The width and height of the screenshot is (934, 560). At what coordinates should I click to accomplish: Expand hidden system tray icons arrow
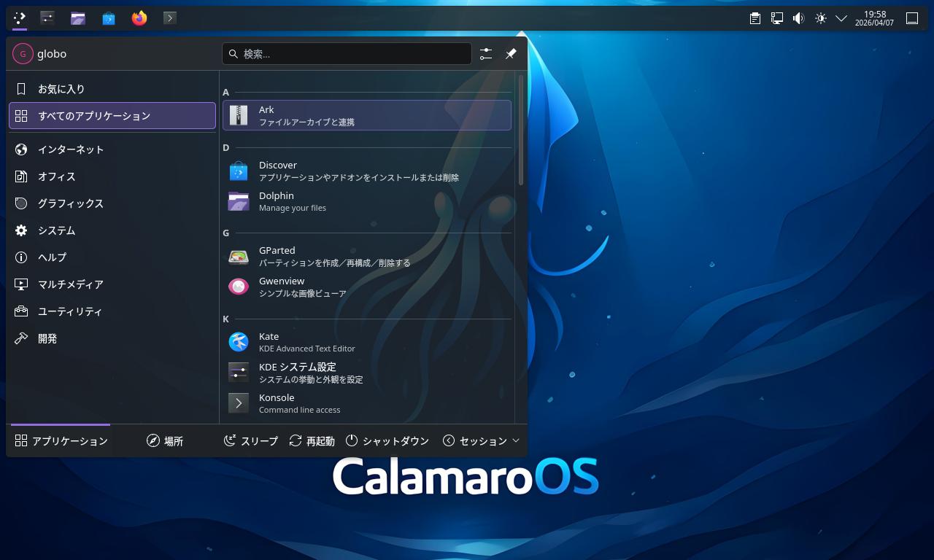coord(841,18)
